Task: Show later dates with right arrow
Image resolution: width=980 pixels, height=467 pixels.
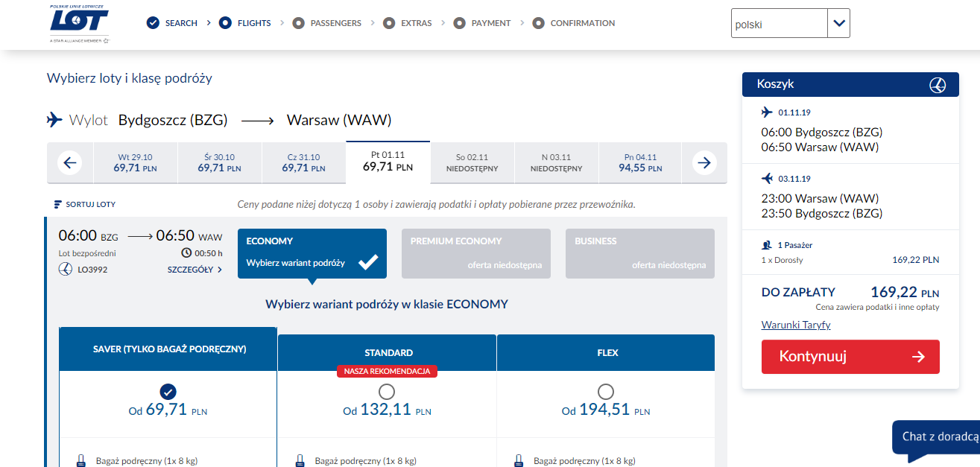Action: [x=704, y=162]
